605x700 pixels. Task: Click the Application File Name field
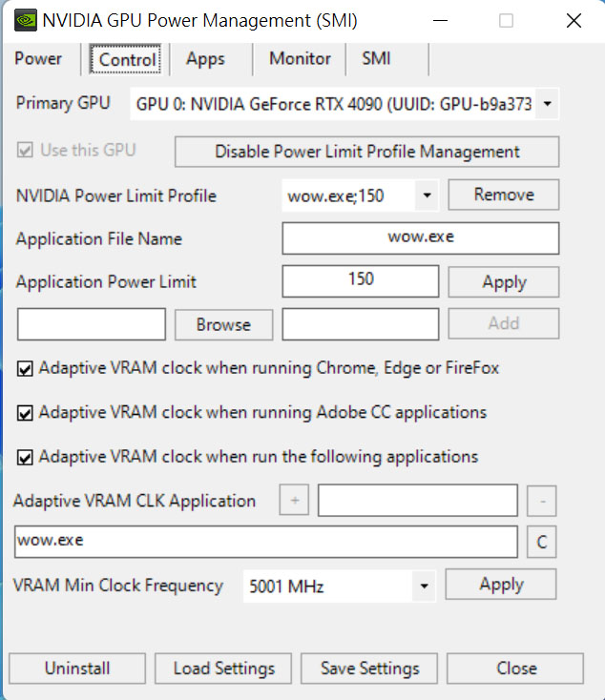click(x=420, y=238)
